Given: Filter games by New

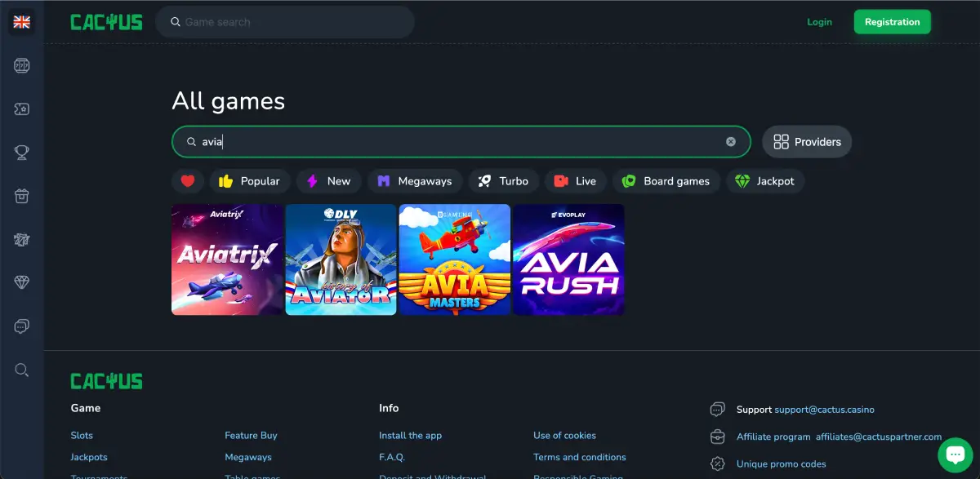Looking at the screenshot, I should [x=328, y=181].
